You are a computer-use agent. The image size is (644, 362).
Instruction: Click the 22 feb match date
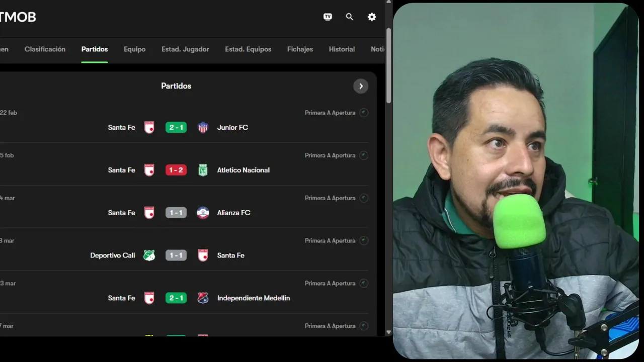pos(9,113)
